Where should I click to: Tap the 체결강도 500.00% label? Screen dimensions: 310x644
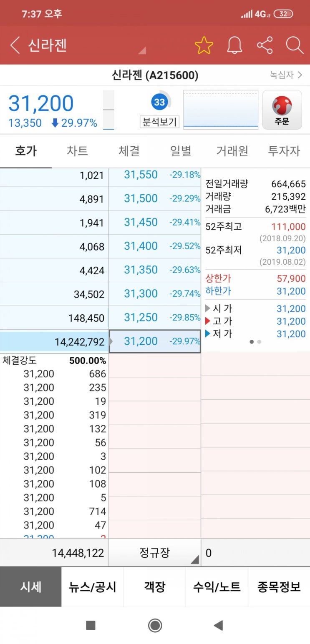54,360
